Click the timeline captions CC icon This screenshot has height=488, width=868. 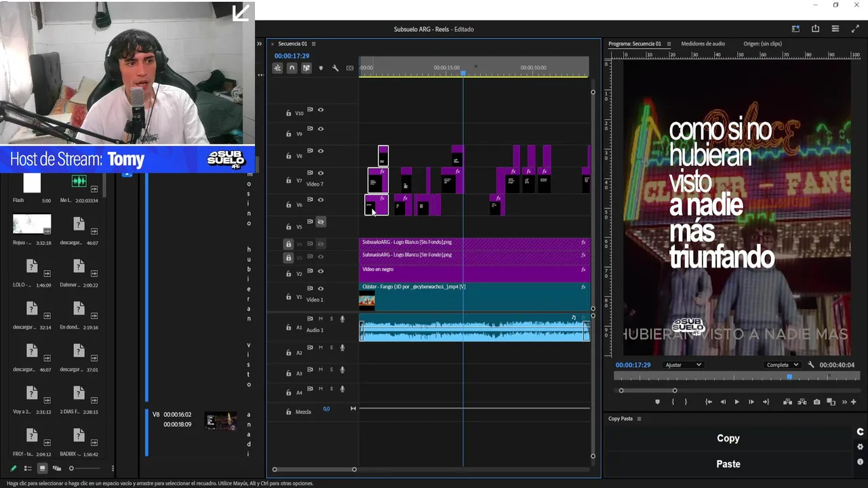pos(350,68)
